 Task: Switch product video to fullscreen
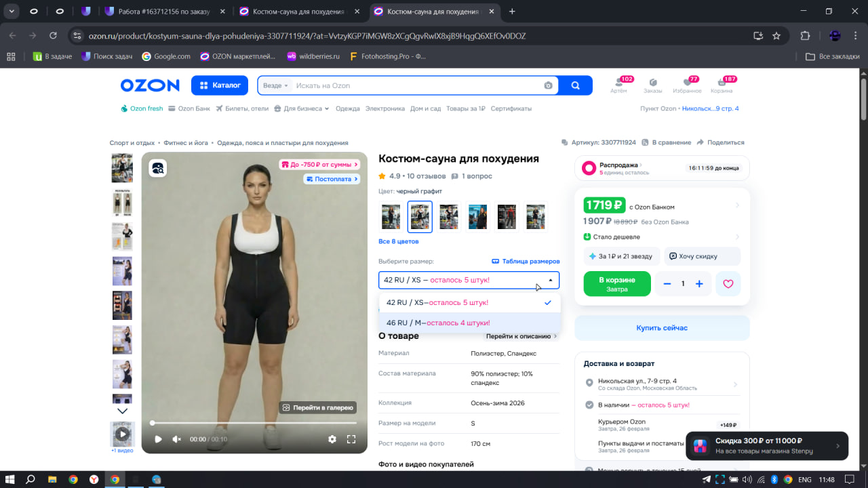click(x=351, y=439)
